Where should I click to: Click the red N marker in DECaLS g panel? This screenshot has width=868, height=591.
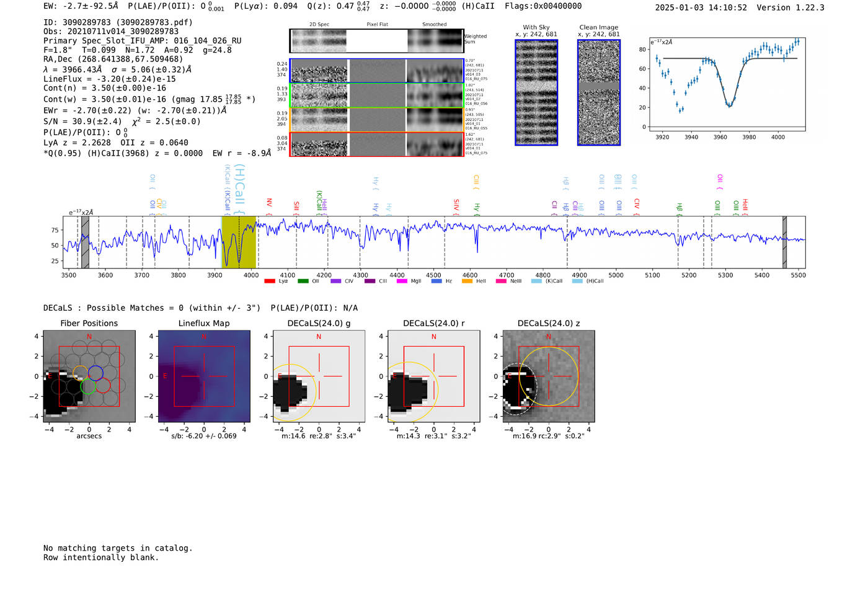[319, 337]
